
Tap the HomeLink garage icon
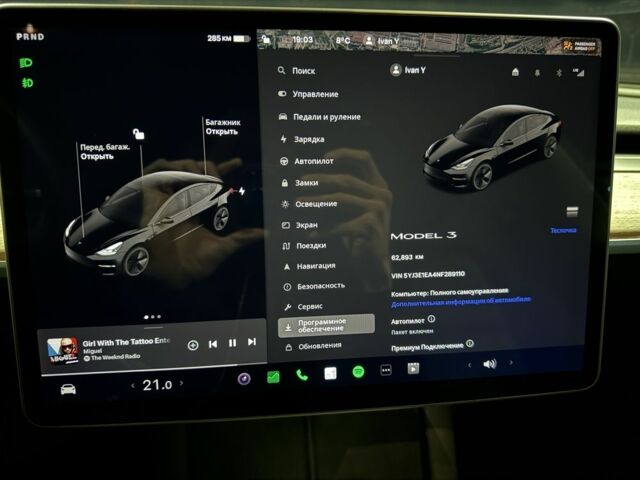pos(515,72)
